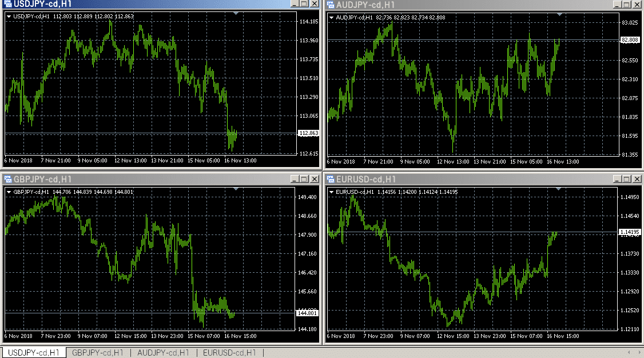
Task: Switch to the EURUSD-cd,H1 tab
Action: (x=229, y=353)
